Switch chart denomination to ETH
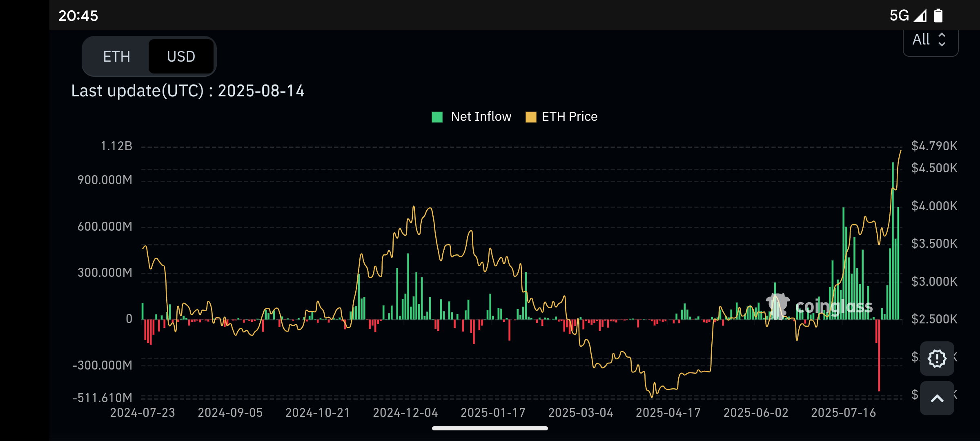Viewport: 980px width, 441px height. click(116, 56)
